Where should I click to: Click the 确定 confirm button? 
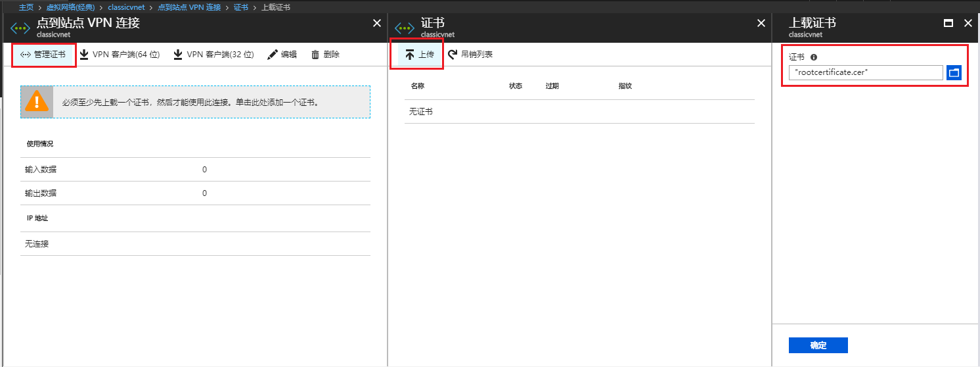tap(818, 345)
